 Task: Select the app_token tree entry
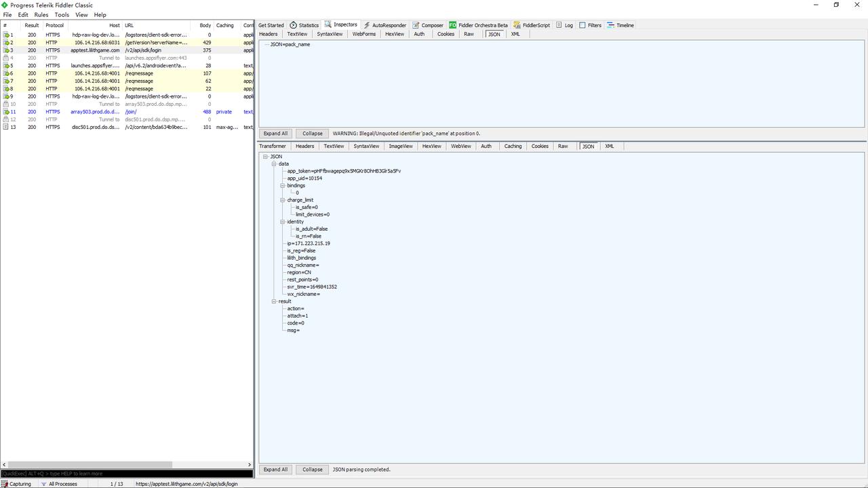(344, 171)
